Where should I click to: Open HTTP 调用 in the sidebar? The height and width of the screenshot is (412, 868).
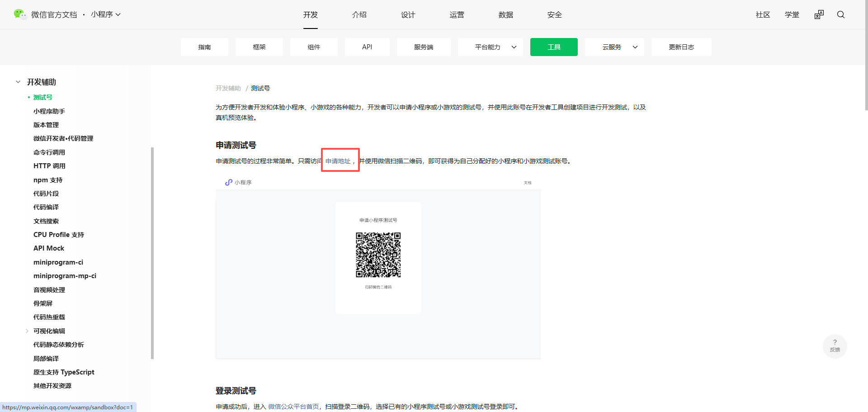point(49,166)
